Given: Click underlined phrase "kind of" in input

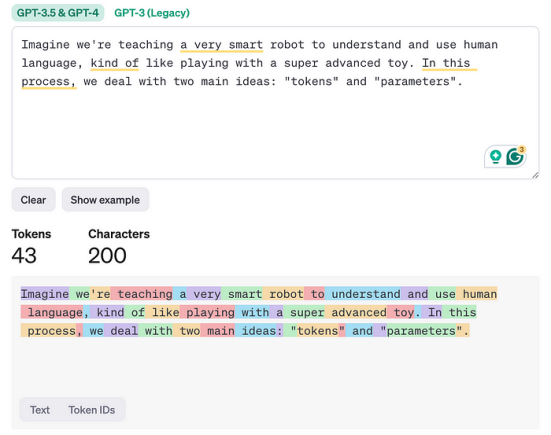Looking at the screenshot, I should click(x=115, y=63).
